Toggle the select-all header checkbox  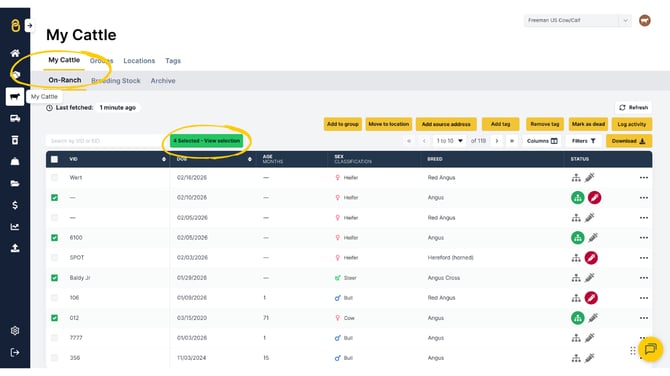pyautogui.click(x=54, y=159)
